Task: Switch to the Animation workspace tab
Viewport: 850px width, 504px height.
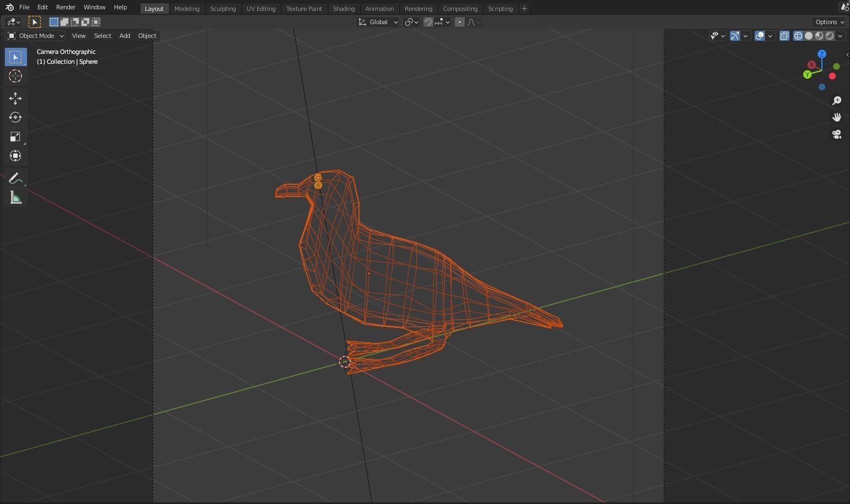Action: pos(379,9)
